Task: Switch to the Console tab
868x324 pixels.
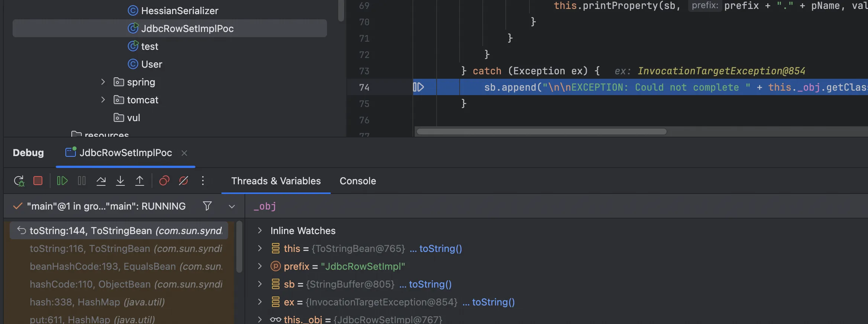Action: pos(357,181)
